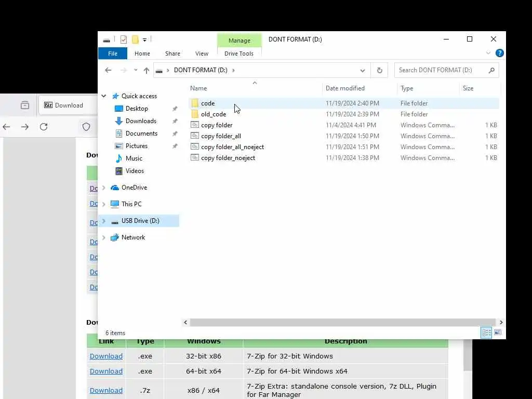The height and width of the screenshot is (399, 532).
Task: Open the Quick Access Toolbar customize arrow
Action: point(144,40)
